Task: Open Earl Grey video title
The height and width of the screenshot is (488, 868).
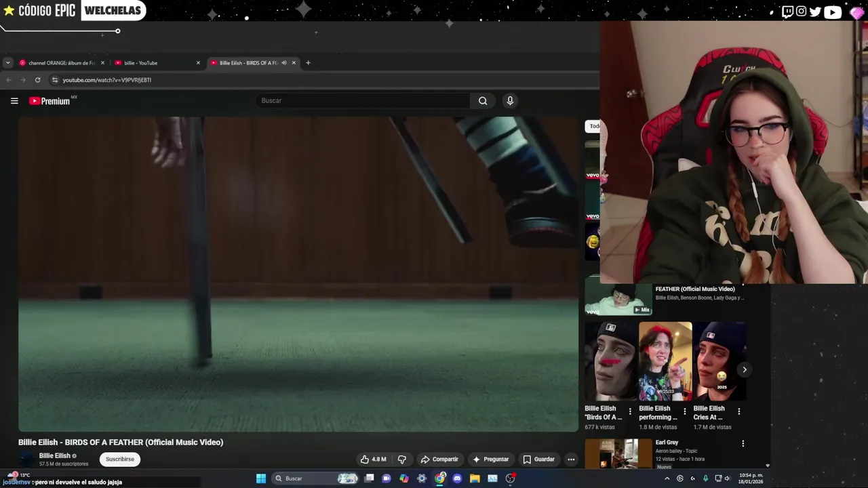Action: pyautogui.click(x=667, y=443)
